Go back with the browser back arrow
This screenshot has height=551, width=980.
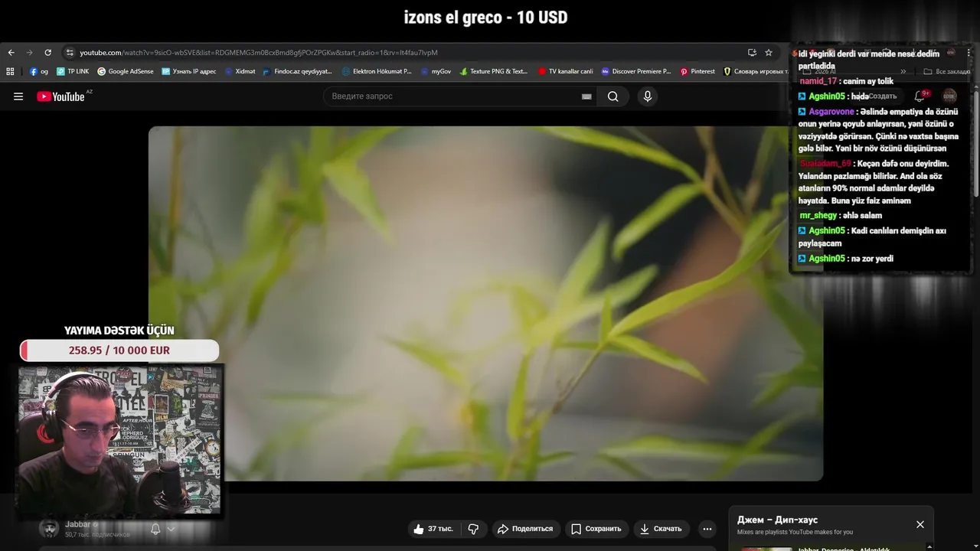11,53
